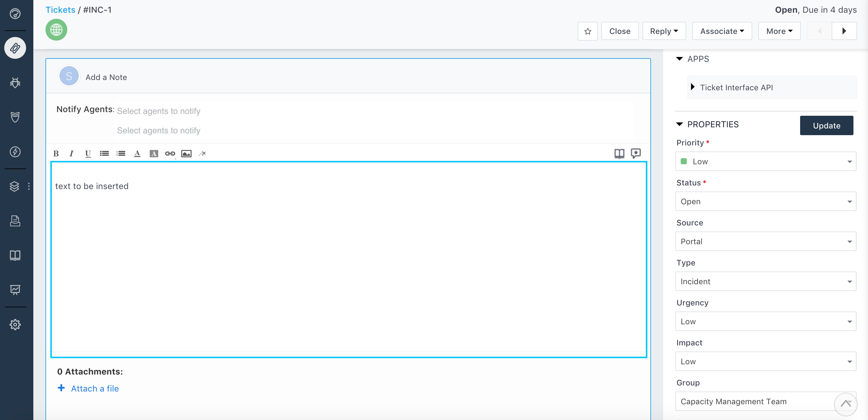Go to next ticket with right arrow

coord(844,31)
